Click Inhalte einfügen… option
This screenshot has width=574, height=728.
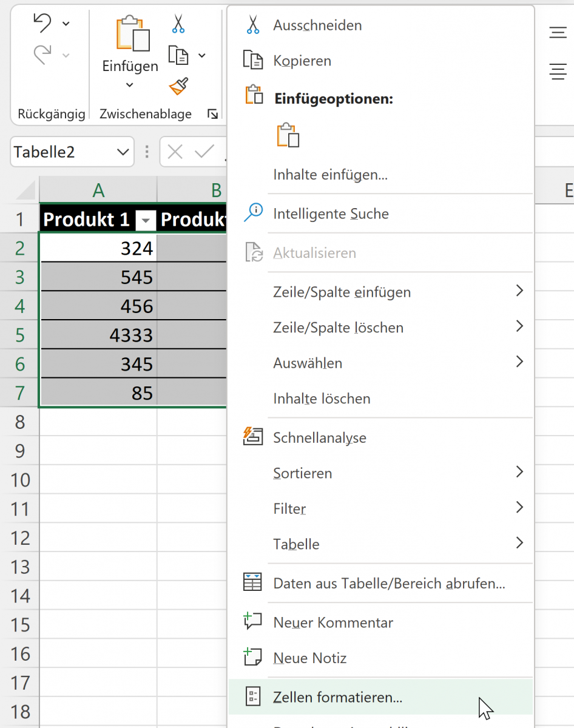(x=330, y=175)
